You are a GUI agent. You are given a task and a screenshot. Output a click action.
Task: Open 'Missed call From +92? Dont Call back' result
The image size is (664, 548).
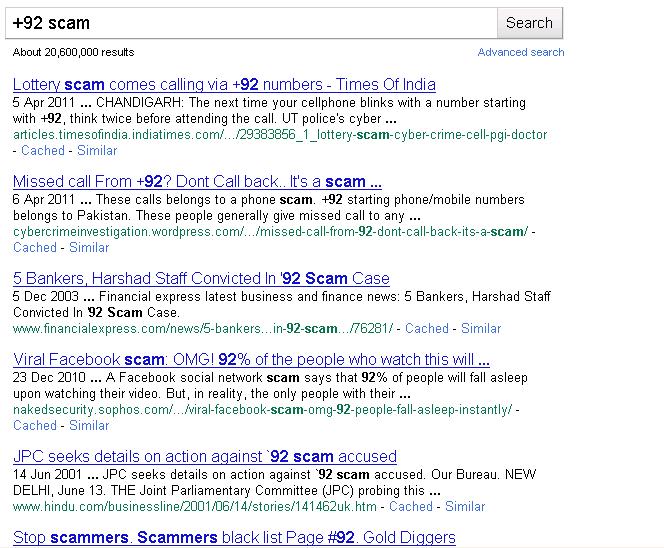[197, 181]
